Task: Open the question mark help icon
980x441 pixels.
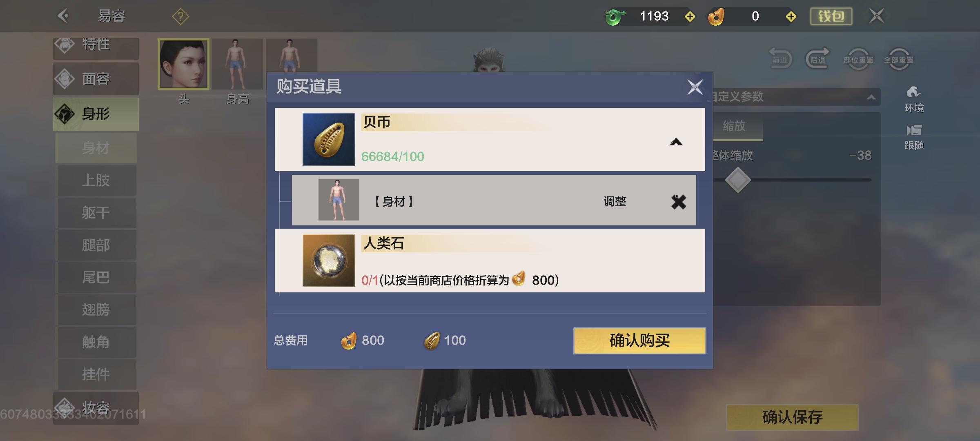Action: [x=180, y=17]
